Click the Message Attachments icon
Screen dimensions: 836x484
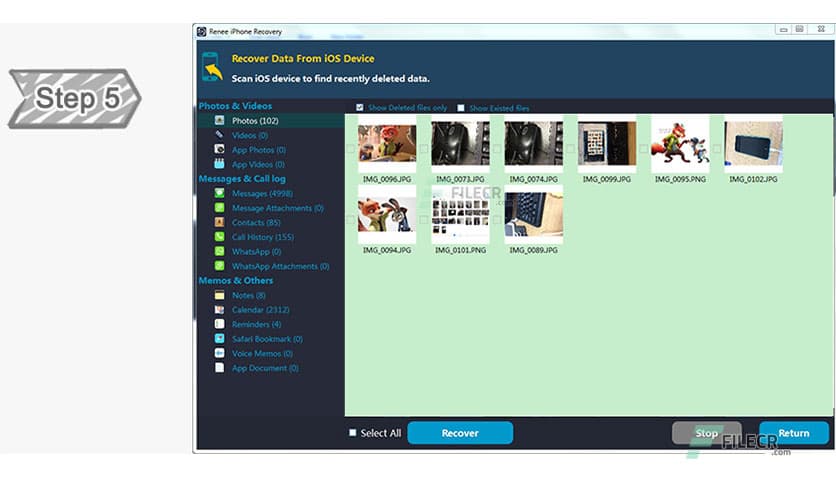pos(219,207)
